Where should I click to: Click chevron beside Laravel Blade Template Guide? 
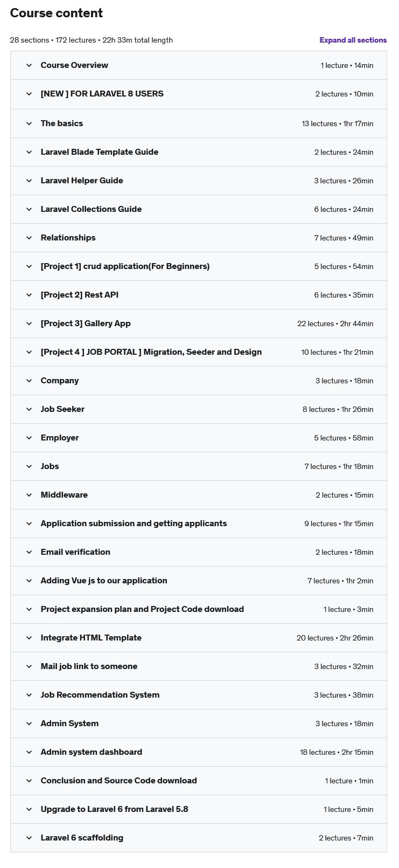coord(29,152)
